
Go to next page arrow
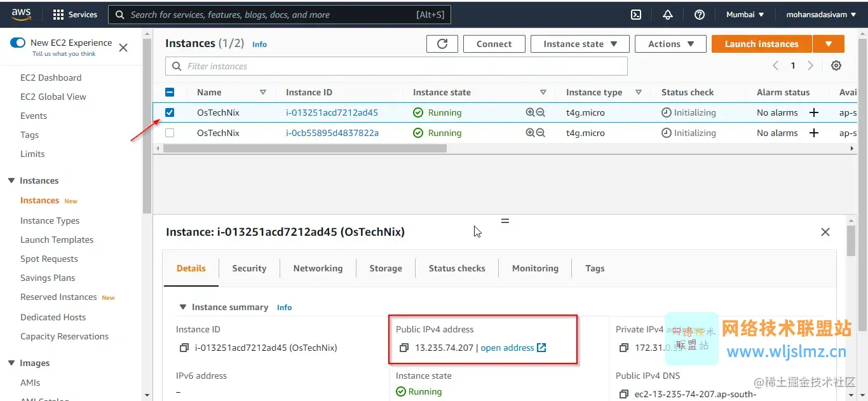(x=810, y=65)
